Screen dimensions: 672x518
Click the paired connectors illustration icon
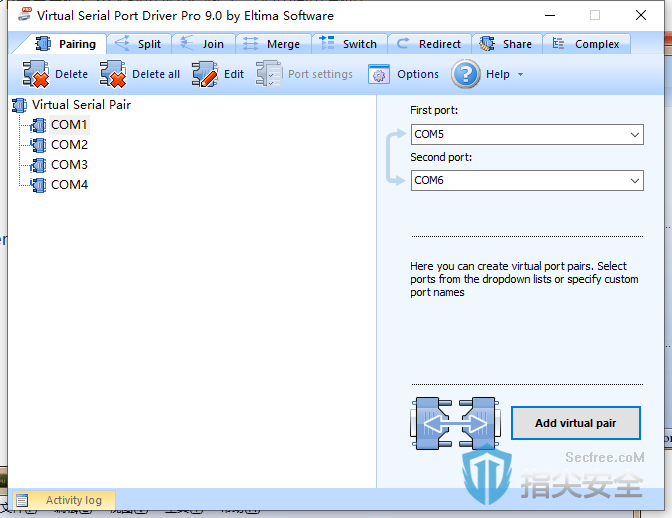[455, 423]
